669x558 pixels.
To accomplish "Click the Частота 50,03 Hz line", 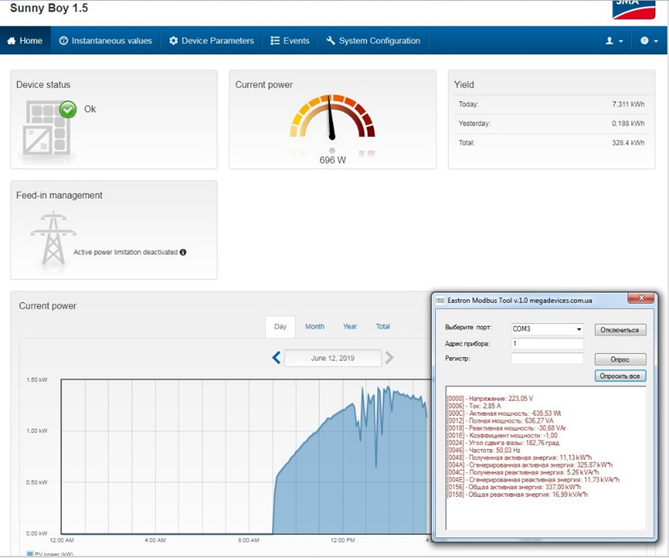I will point(483,450).
